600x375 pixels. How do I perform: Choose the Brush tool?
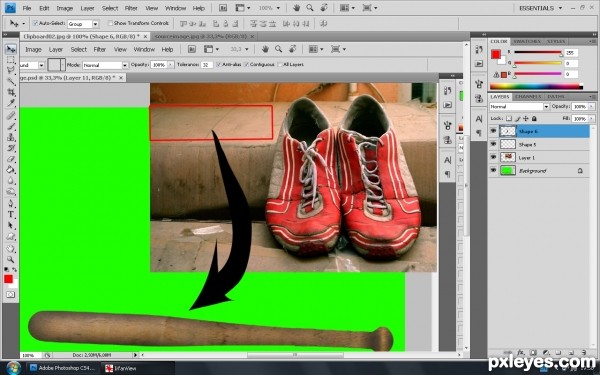[x=11, y=126]
